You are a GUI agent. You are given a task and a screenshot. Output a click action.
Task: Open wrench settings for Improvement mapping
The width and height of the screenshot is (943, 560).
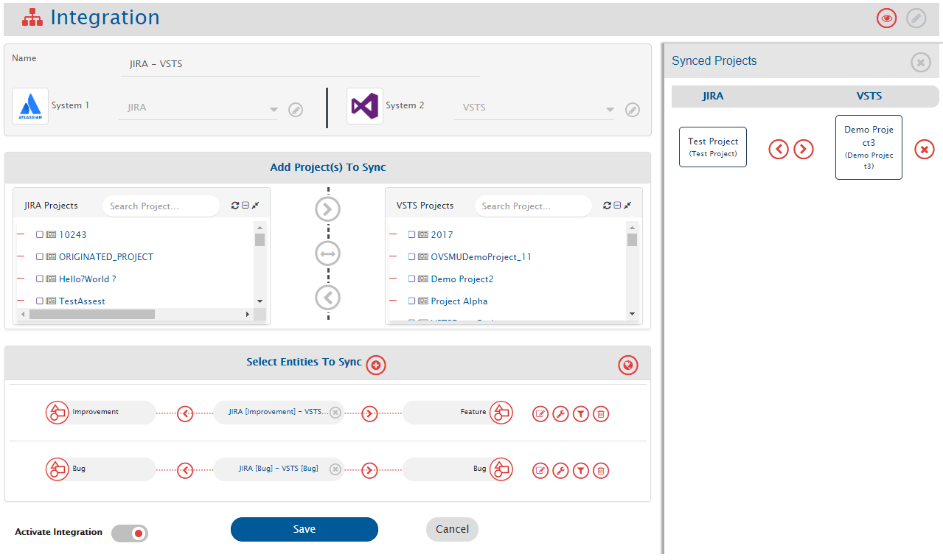pyautogui.click(x=560, y=414)
